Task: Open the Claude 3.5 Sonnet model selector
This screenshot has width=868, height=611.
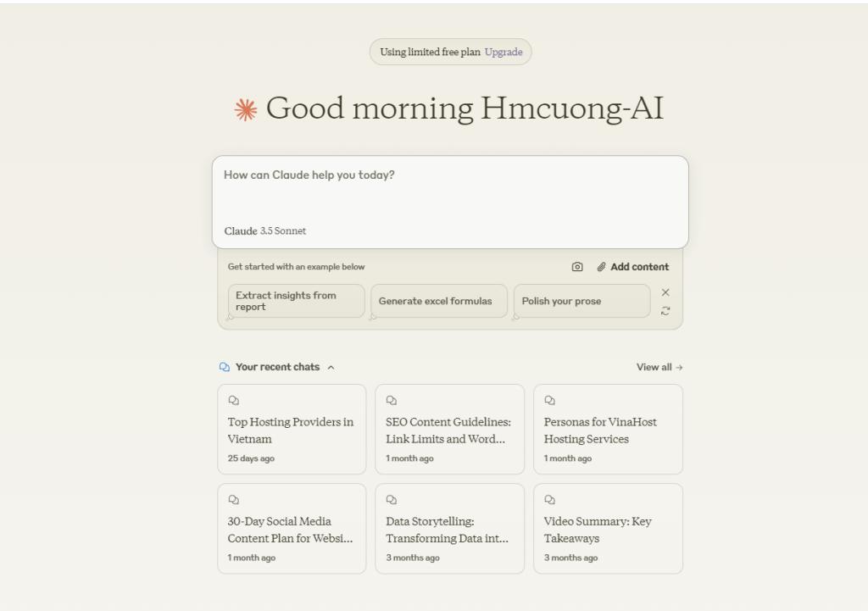Action: tap(265, 231)
